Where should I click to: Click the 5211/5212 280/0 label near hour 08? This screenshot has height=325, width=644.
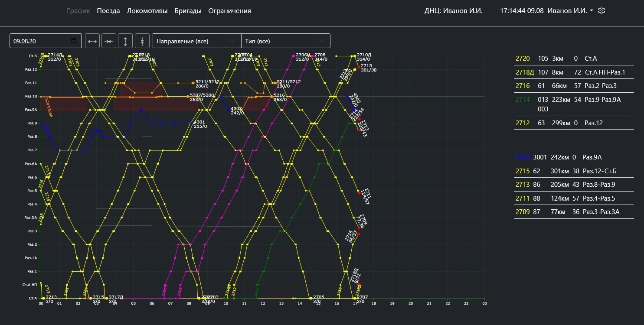tap(207, 84)
